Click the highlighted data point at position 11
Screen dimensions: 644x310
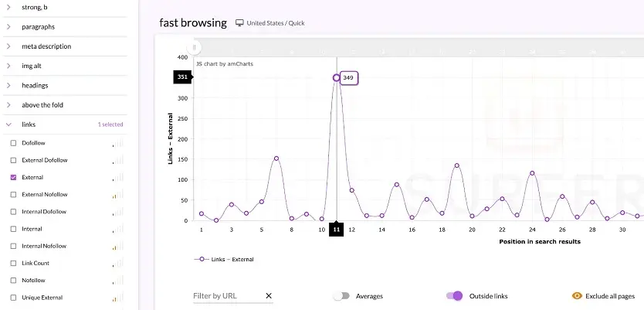coord(337,78)
